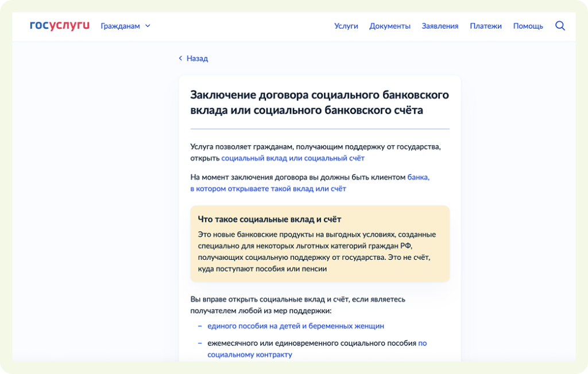Click the text Это новые банковские продукты
The height and width of the screenshot is (374, 588).
[x=317, y=251]
